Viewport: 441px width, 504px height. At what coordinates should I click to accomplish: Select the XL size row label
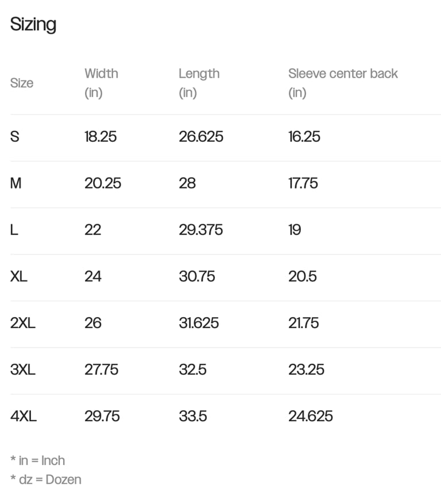click(18, 276)
